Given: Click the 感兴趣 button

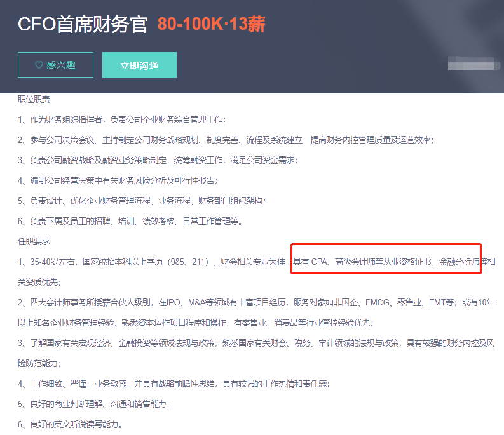Looking at the screenshot, I should pos(55,65).
